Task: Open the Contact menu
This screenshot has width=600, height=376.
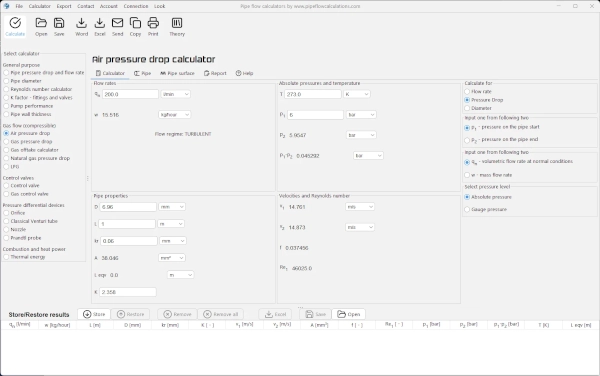Action: point(86,6)
